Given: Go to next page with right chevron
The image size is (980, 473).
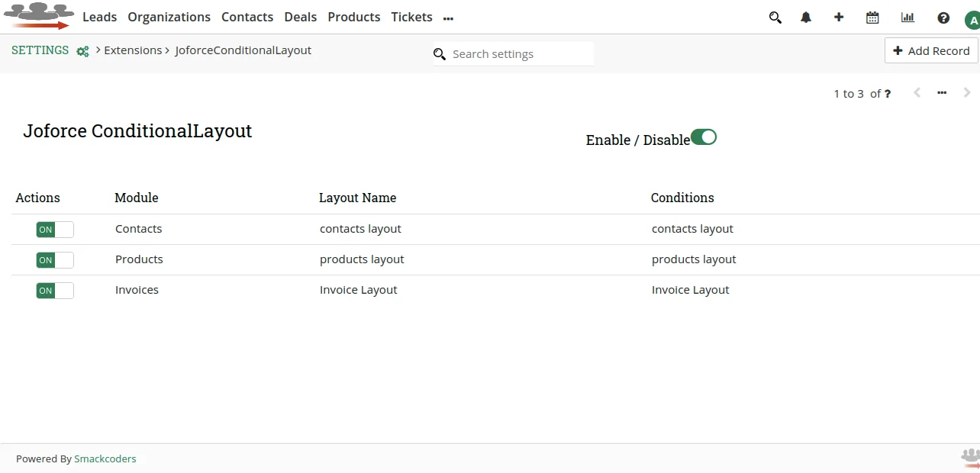Looking at the screenshot, I should [x=966, y=92].
